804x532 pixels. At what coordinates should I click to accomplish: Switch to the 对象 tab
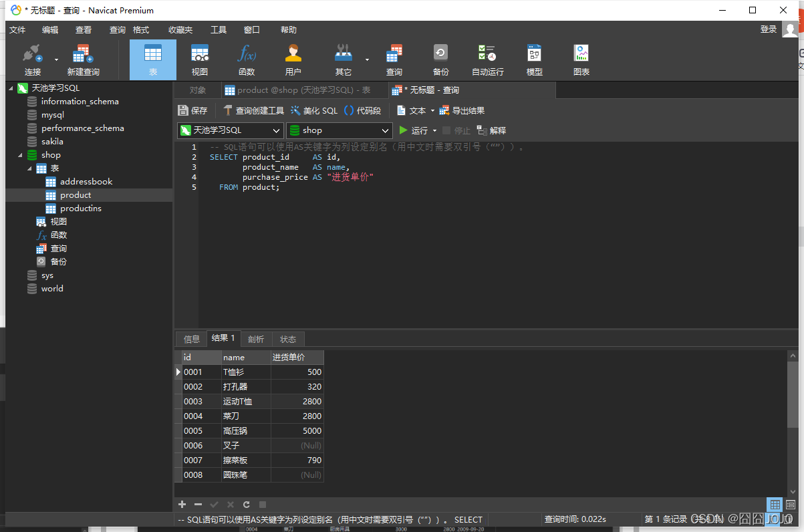click(x=198, y=90)
